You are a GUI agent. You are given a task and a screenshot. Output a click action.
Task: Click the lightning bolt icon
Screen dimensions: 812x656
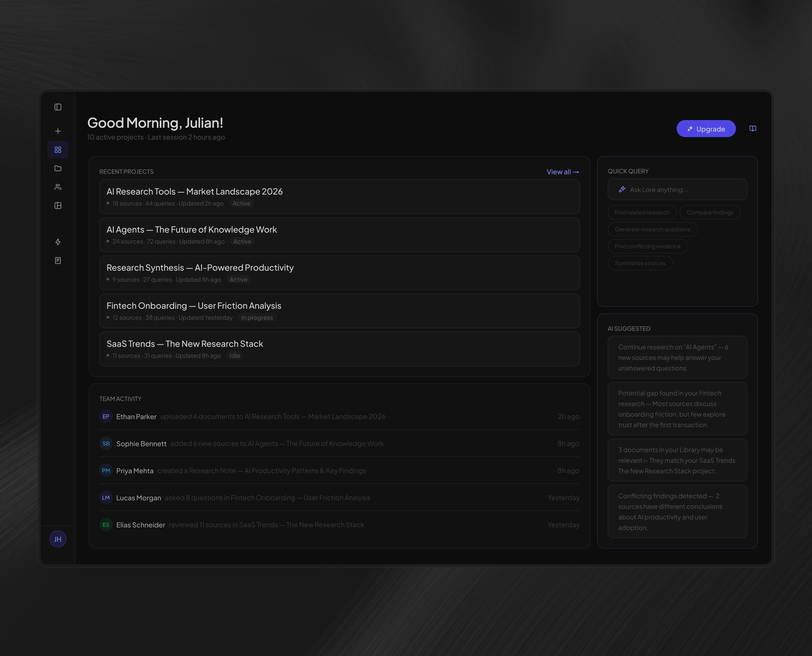point(58,242)
